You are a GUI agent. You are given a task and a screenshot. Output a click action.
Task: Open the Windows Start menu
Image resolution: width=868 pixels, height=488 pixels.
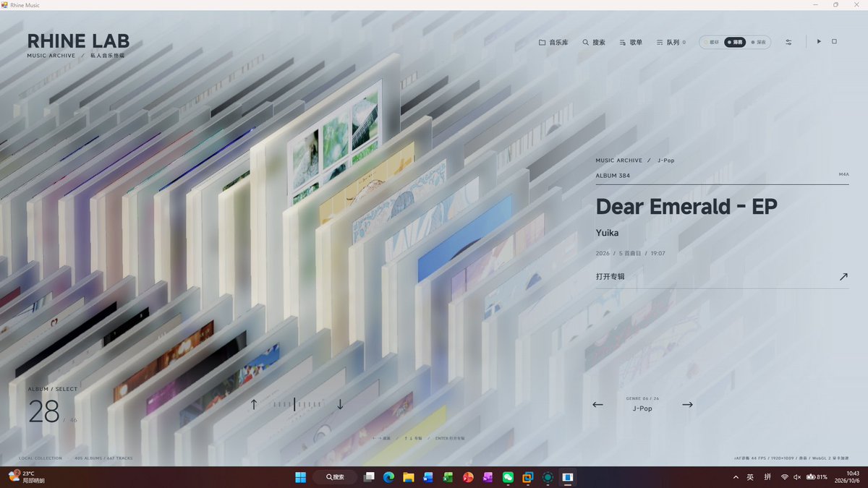coord(300,477)
